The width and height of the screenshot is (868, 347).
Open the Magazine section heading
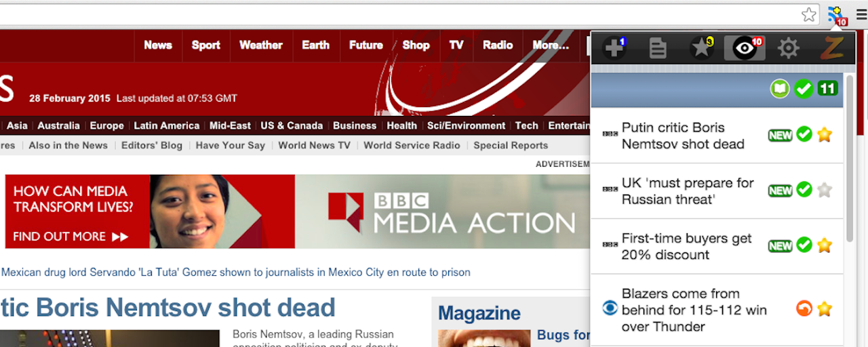(x=479, y=313)
